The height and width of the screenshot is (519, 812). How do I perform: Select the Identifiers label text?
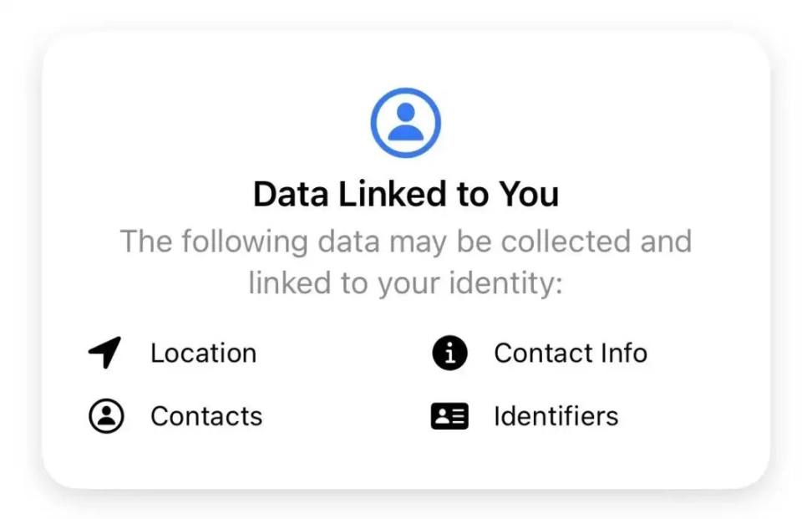[x=556, y=416]
